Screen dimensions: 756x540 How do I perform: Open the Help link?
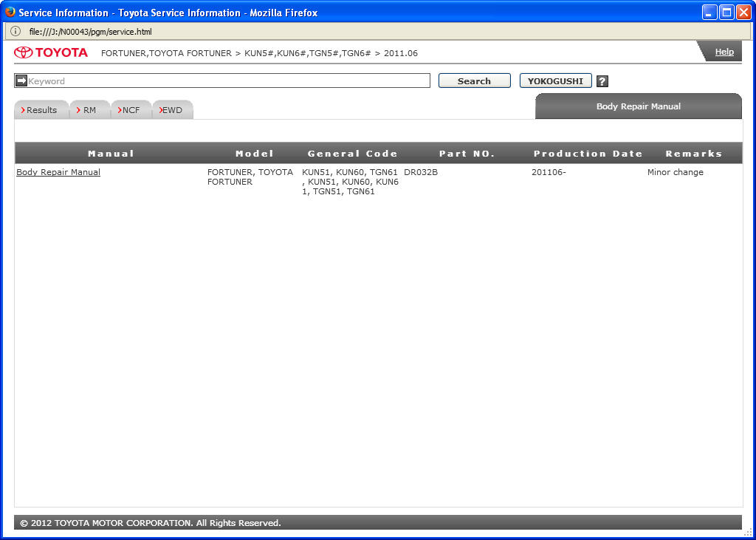[724, 52]
